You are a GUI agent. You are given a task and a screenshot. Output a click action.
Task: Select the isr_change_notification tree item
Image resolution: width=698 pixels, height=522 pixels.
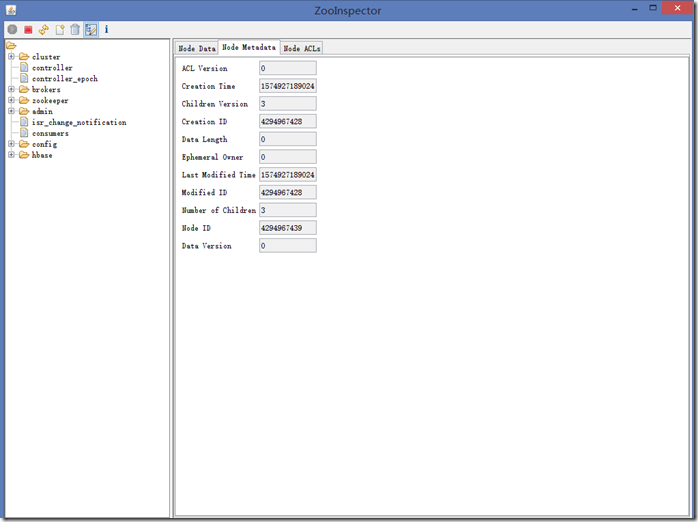79,122
